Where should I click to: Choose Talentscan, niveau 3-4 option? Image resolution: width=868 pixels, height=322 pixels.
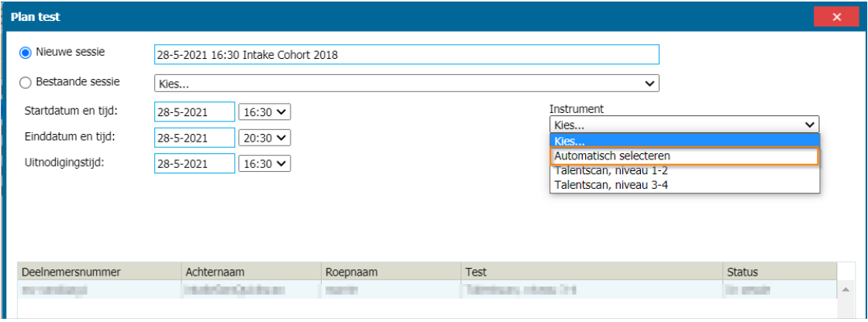tap(684, 185)
